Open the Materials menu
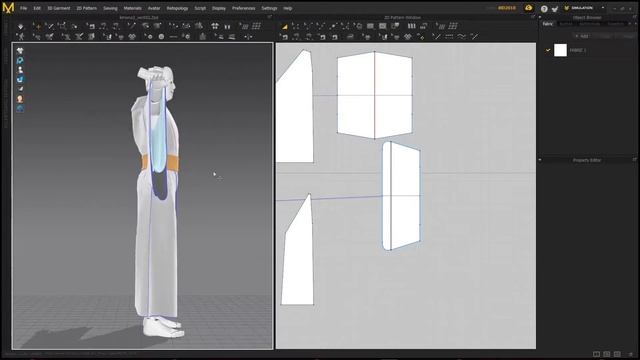Screen dimensions: 640x360 click(x=133, y=8)
